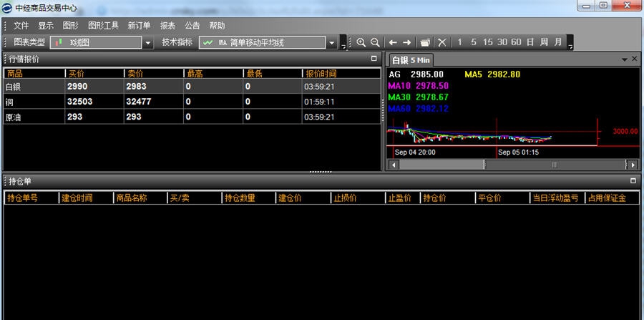Expand the chart tab list arrow

click(624, 59)
